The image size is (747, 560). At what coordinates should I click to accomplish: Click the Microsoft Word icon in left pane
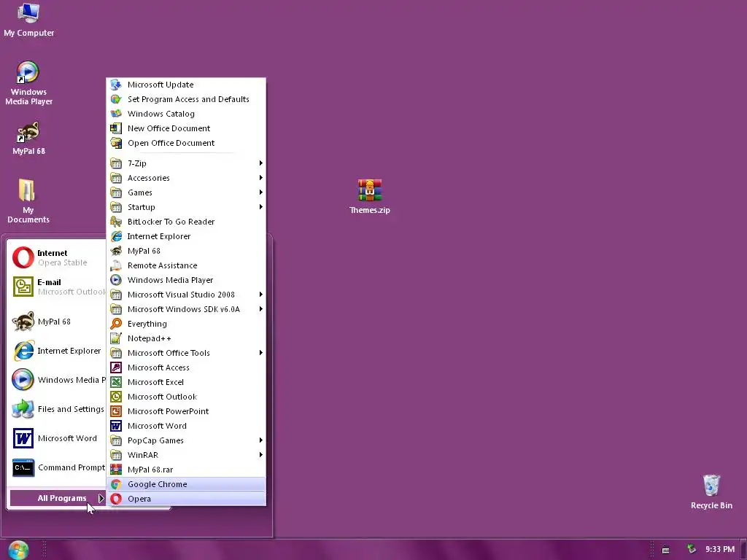tap(23, 438)
